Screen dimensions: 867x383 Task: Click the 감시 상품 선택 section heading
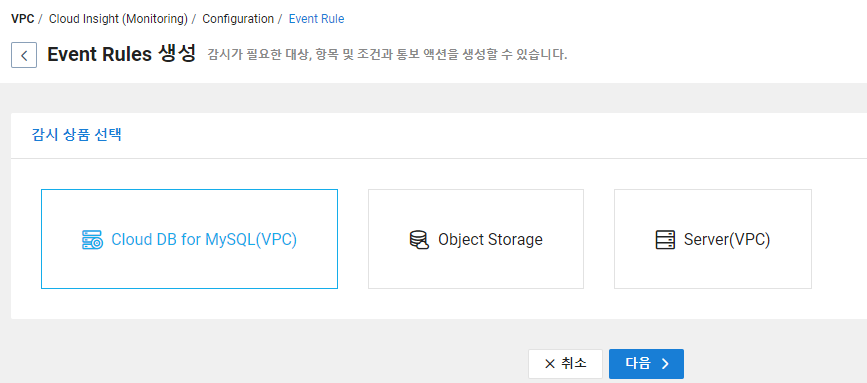click(x=77, y=135)
